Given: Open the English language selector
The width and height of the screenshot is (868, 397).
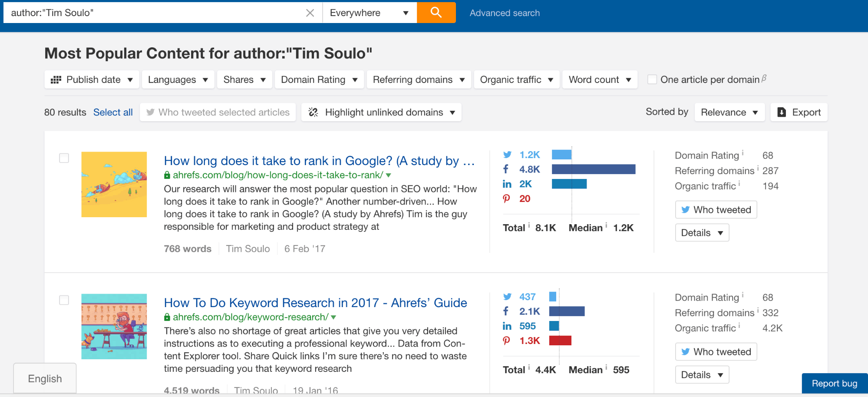Looking at the screenshot, I should tap(45, 378).
